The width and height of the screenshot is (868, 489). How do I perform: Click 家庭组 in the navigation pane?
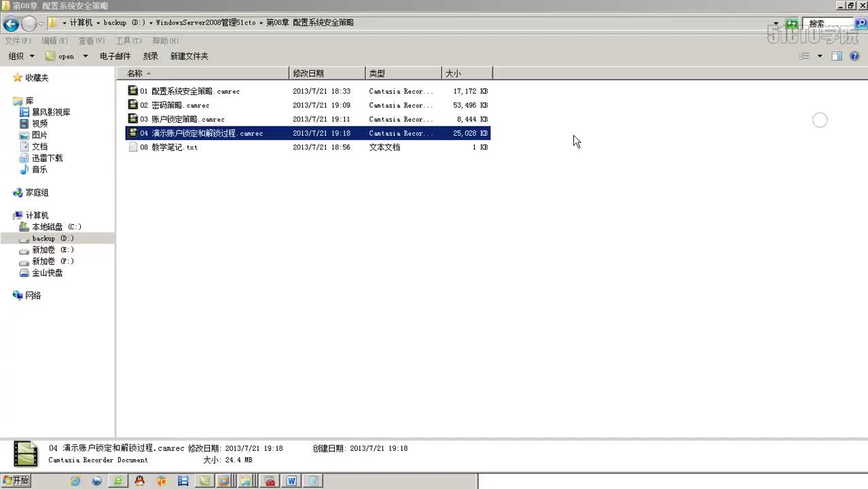coord(37,193)
